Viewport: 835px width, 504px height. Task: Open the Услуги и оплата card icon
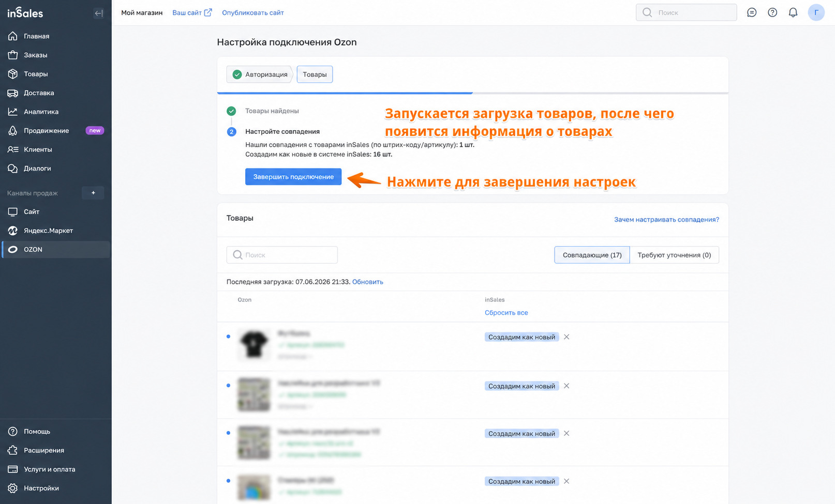[x=13, y=469]
